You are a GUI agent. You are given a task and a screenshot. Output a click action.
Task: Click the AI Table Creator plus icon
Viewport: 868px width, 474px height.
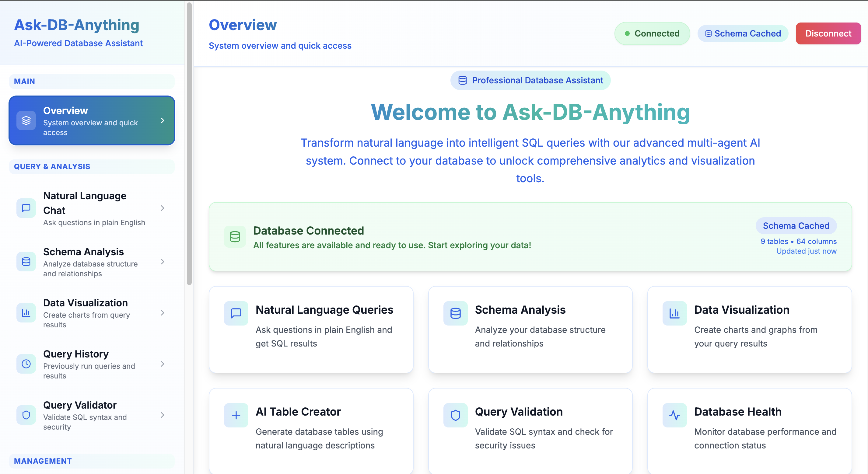point(236,415)
